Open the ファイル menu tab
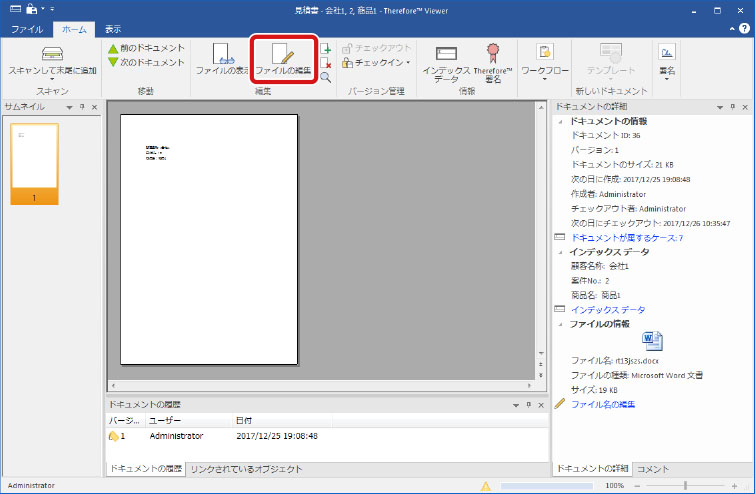 point(26,29)
